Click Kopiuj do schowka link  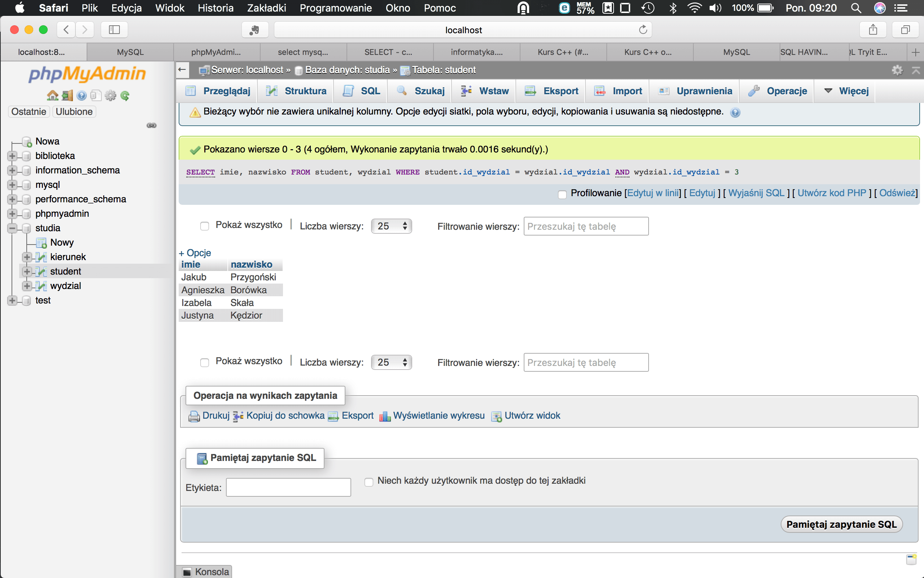click(x=285, y=415)
